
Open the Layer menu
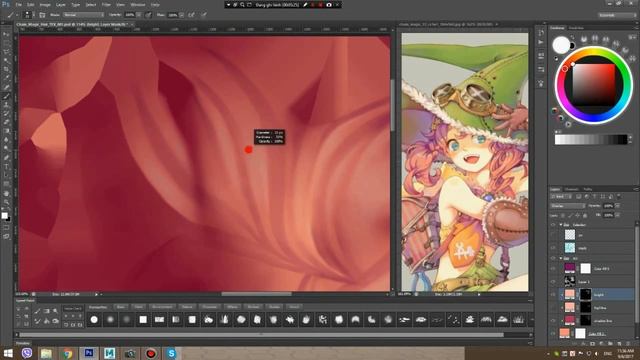[60, 4]
